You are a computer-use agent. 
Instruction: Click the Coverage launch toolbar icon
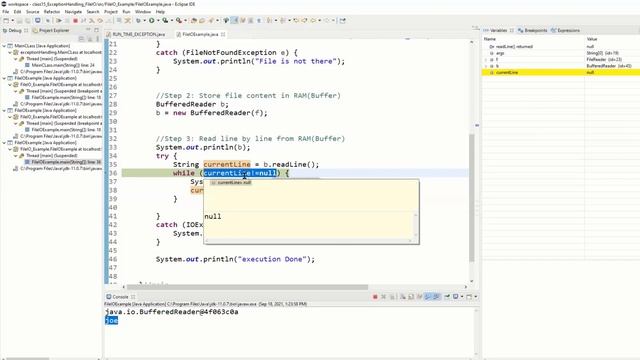pos(165,20)
